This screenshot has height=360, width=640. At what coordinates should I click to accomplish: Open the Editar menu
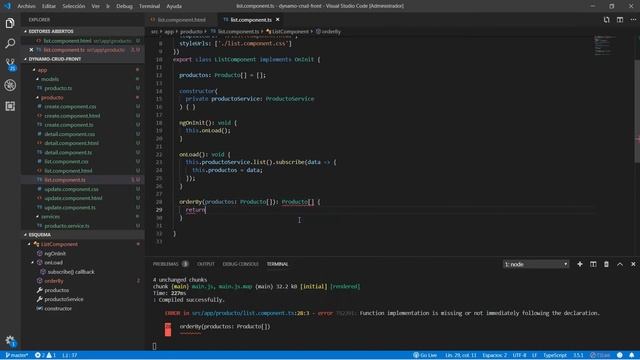tap(49, 6)
